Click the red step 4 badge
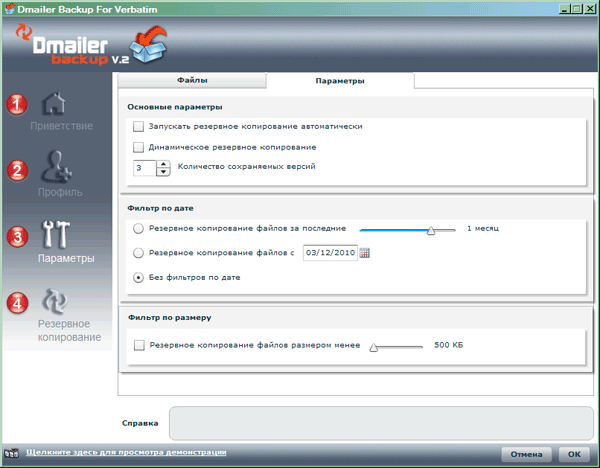This screenshot has width=600, height=468. coord(17,303)
